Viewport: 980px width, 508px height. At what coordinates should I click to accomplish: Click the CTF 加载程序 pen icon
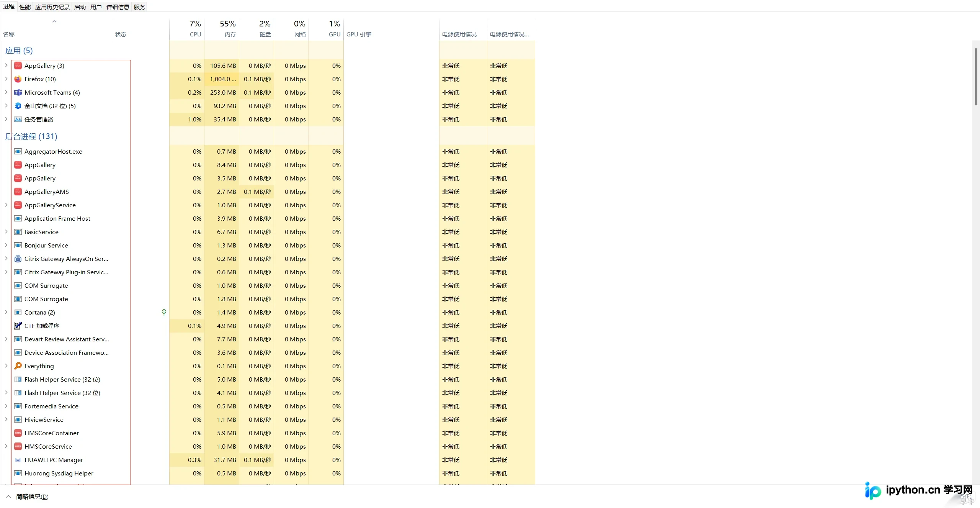pyautogui.click(x=18, y=326)
